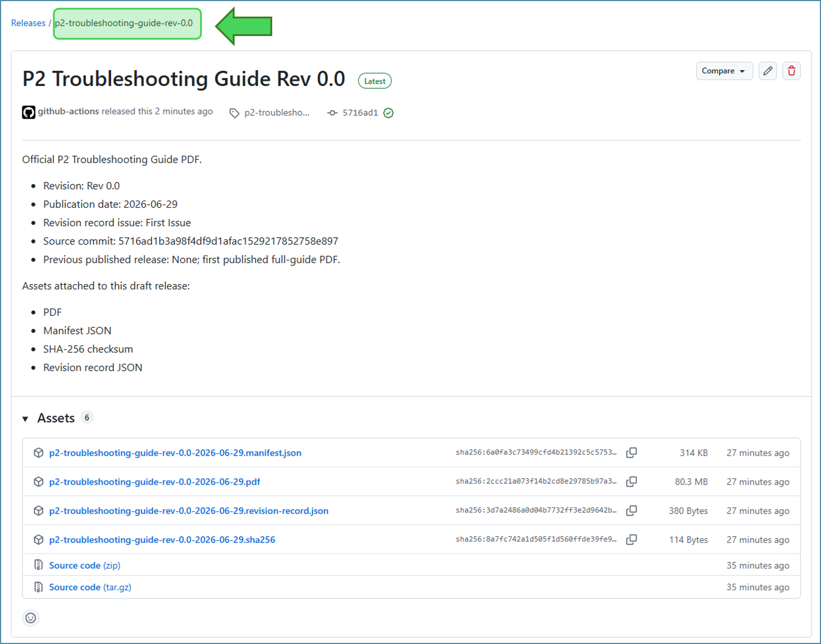Download the manifest.json asset
Screen dimensions: 821x644
coord(175,452)
